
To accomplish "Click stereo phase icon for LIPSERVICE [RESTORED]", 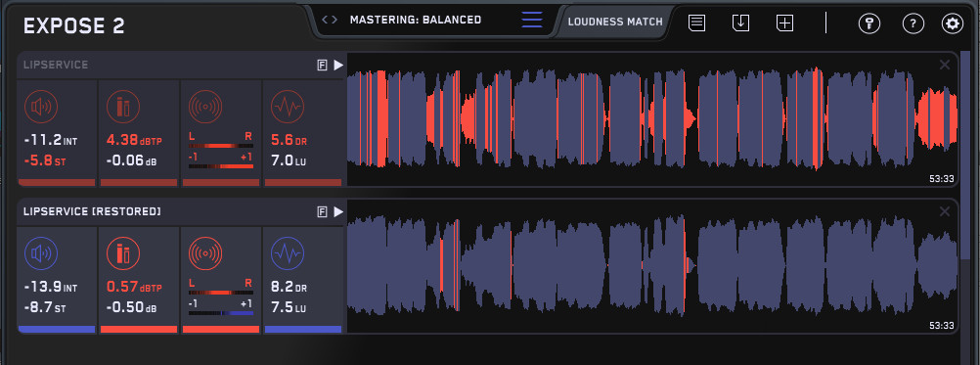I will coord(205,253).
